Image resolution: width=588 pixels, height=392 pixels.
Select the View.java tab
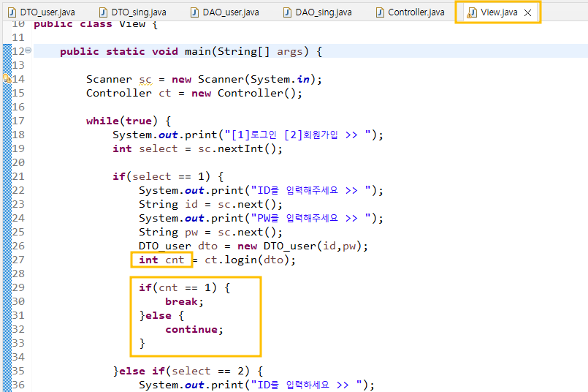point(499,12)
